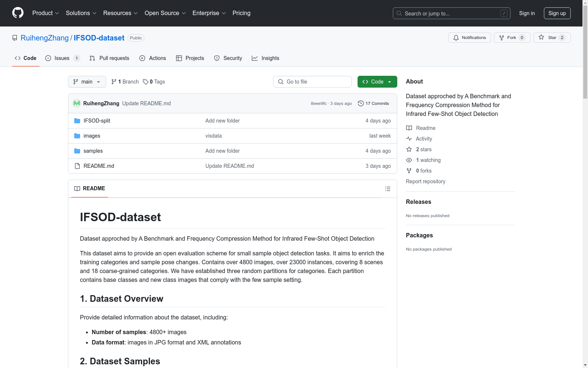Select the README tab in file viewer
This screenshot has width=588, height=368.
click(90, 188)
